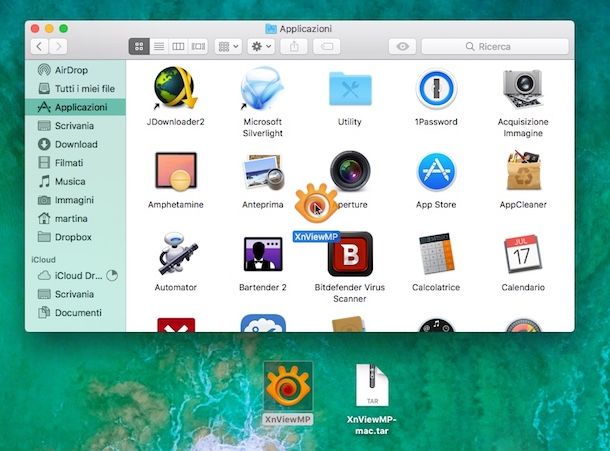
Task: Open Download in the sidebar
Action: (75, 144)
